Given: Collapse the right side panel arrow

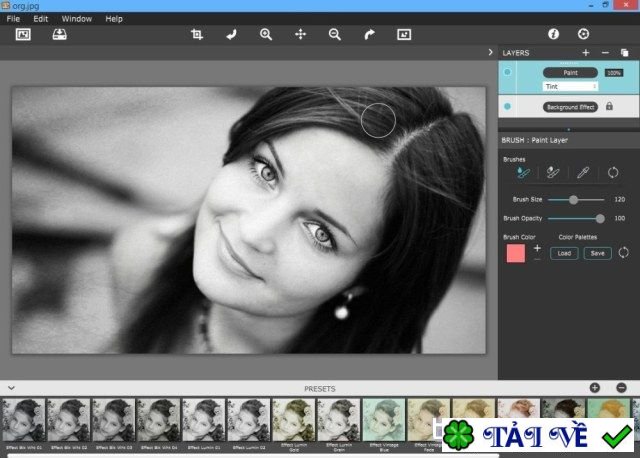Looking at the screenshot, I should (x=490, y=52).
